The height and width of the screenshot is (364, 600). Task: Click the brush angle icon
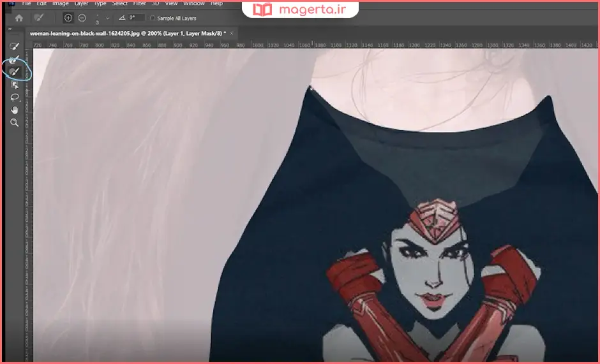[122, 18]
